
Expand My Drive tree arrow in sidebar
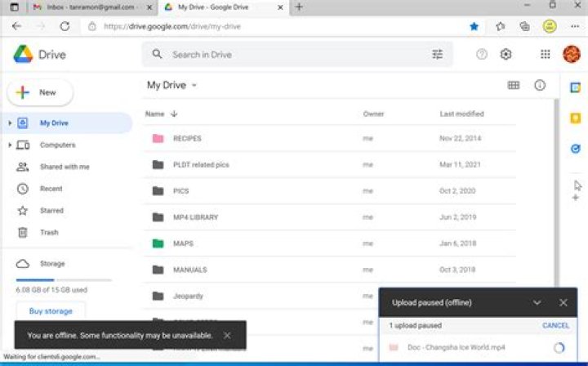coord(10,123)
